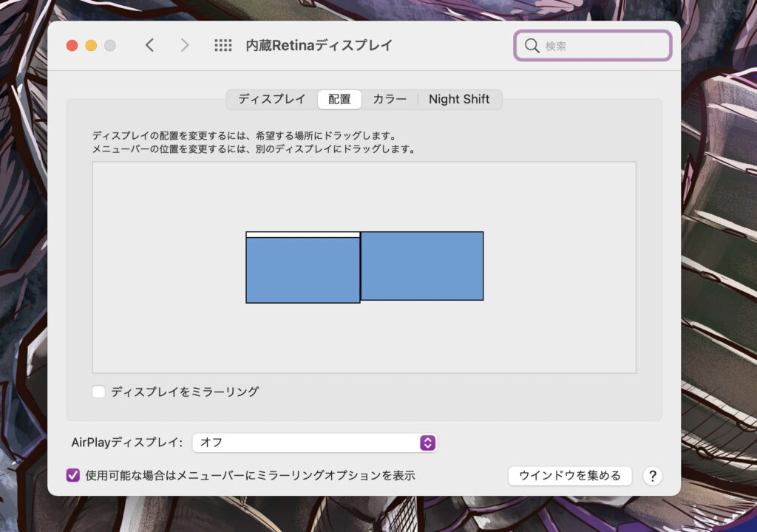Click the white menu bar strip

coord(302,235)
